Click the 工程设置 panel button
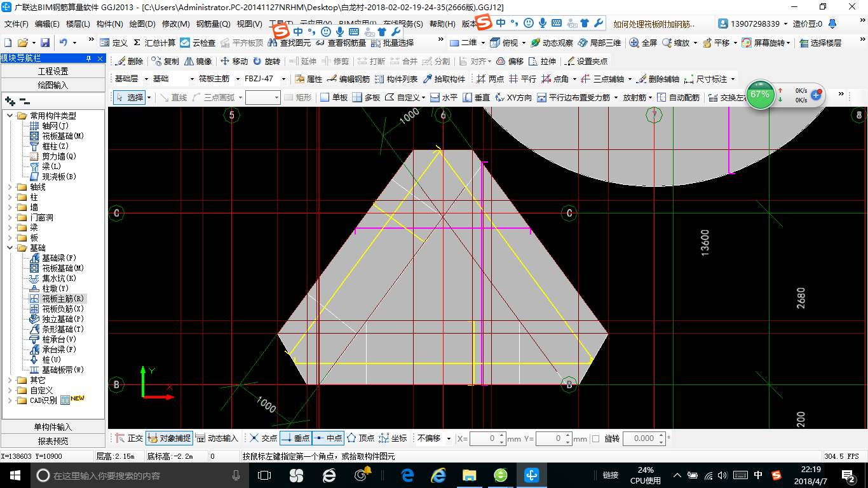 [53, 71]
